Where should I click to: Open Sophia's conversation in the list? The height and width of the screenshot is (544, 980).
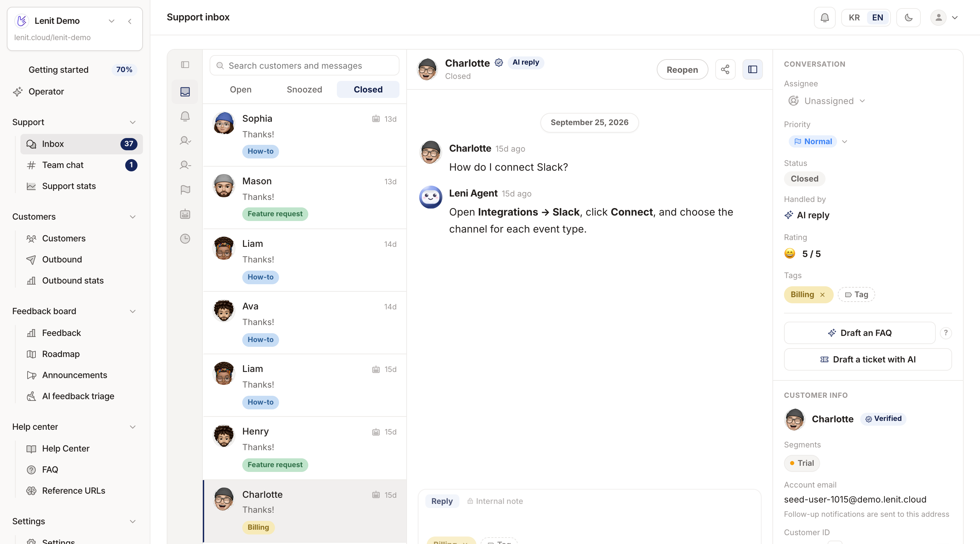click(304, 135)
